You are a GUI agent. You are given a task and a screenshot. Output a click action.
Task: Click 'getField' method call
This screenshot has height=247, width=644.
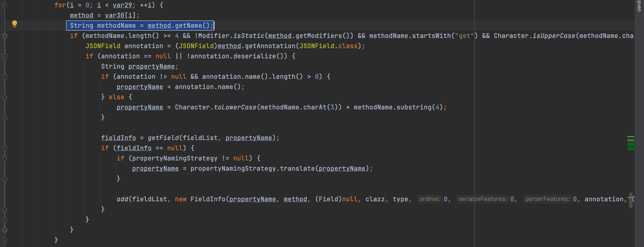163,138
